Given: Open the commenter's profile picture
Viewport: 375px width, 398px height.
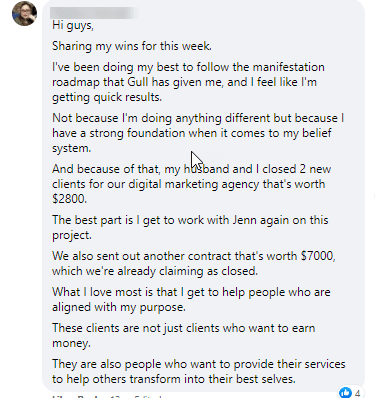Looking at the screenshot, I should point(24,13).
